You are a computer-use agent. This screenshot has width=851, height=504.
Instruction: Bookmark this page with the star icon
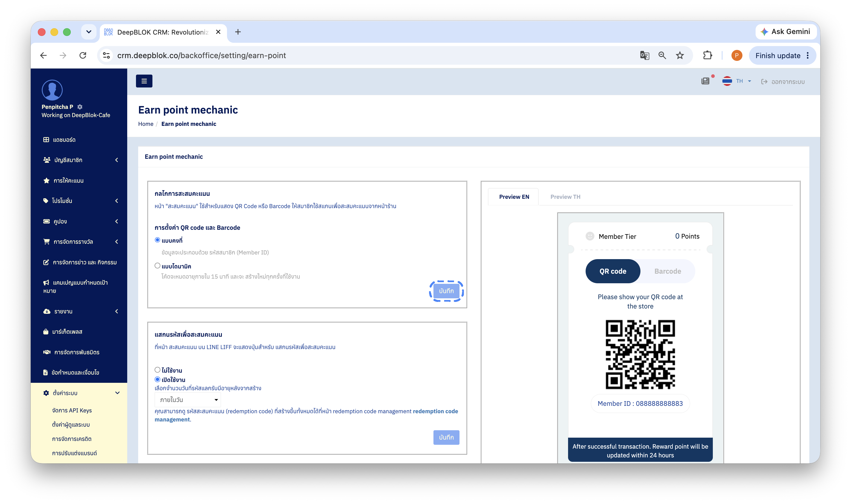680,55
